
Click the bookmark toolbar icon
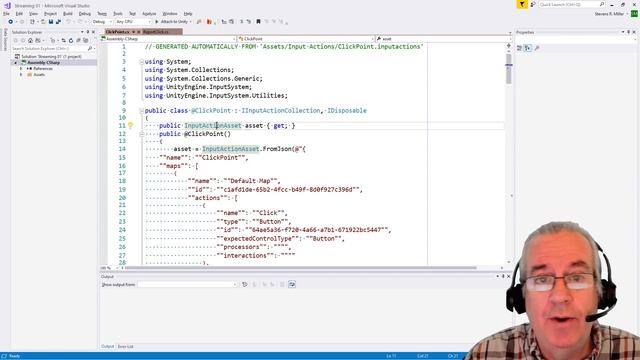(x=258, y=22)
